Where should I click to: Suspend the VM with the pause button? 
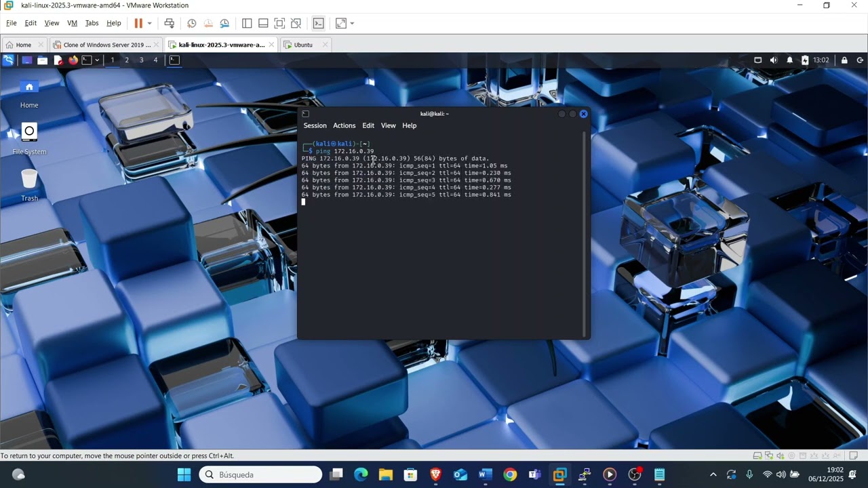pyautogui.click(x=138, y=23)
